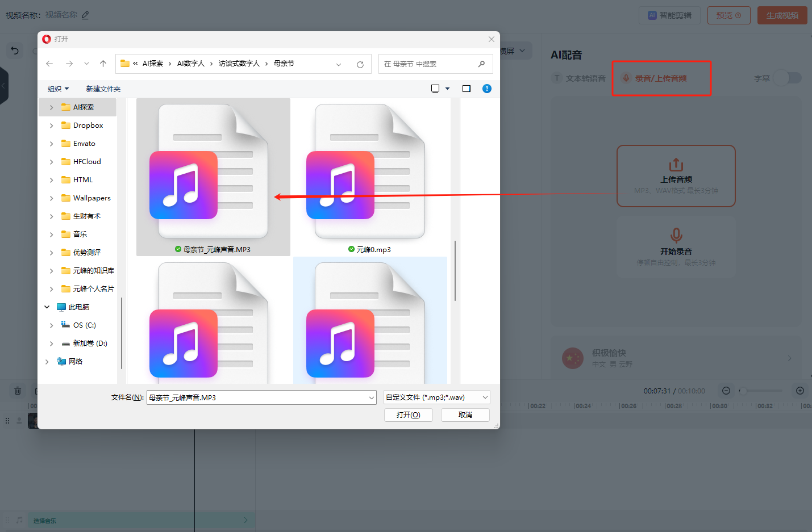
Task: Click the 智能剪辑 button
Action: (670, 15)
